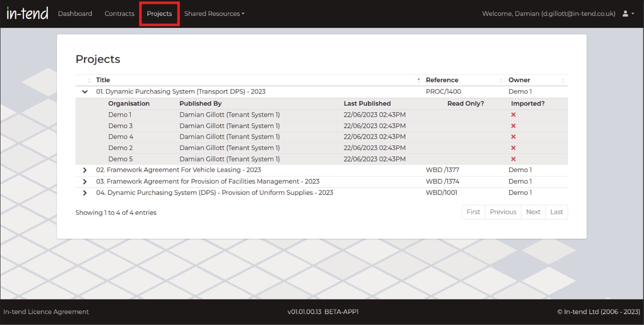
Task: Expand the Vehicle Leasing framework agreement row
Action: (84, 170)
